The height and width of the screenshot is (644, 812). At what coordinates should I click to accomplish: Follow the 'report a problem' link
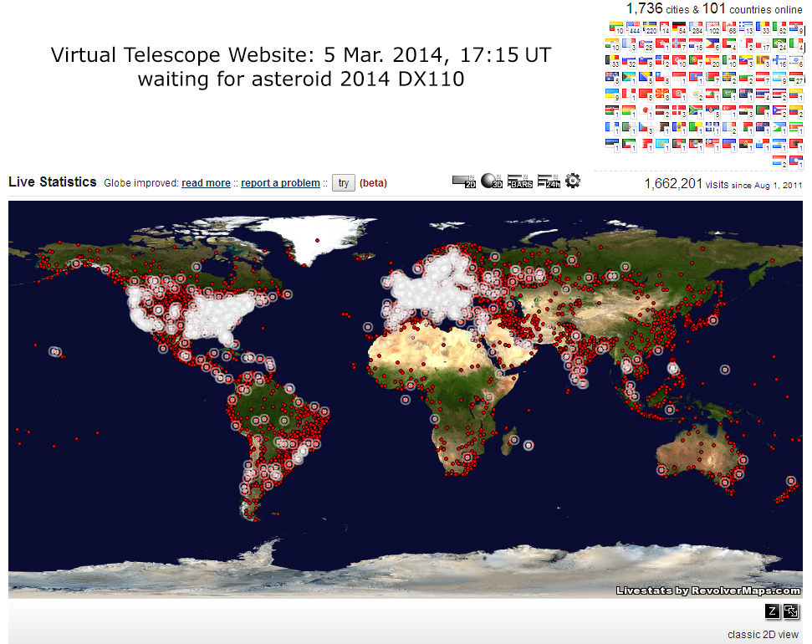[280, 183]
